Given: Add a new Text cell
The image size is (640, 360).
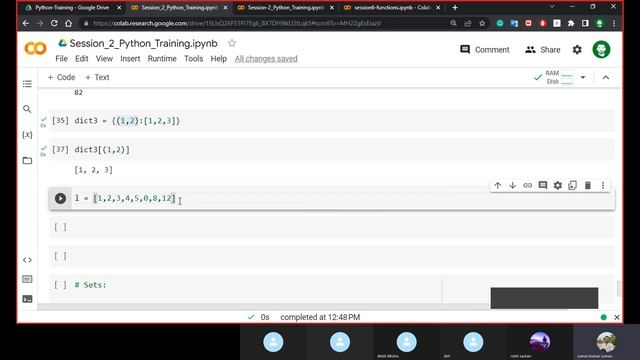Looking at the screenshot, I should [x=97, y=77].
